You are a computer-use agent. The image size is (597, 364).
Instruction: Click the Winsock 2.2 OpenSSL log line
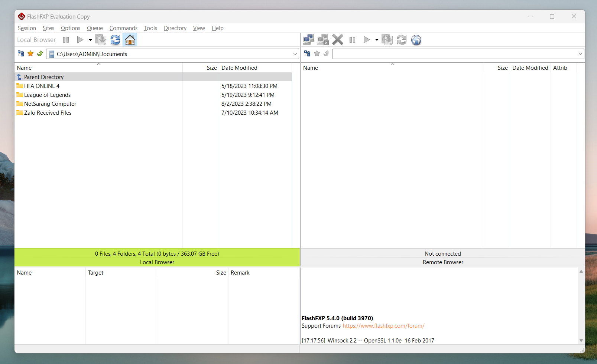(368, 341)
